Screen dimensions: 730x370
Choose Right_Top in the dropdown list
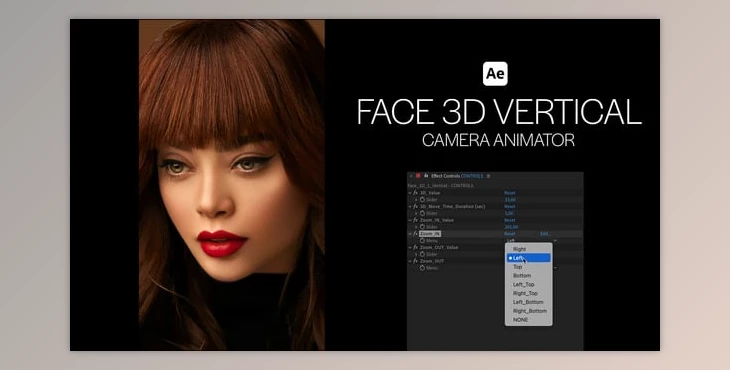tap(529, 293)
